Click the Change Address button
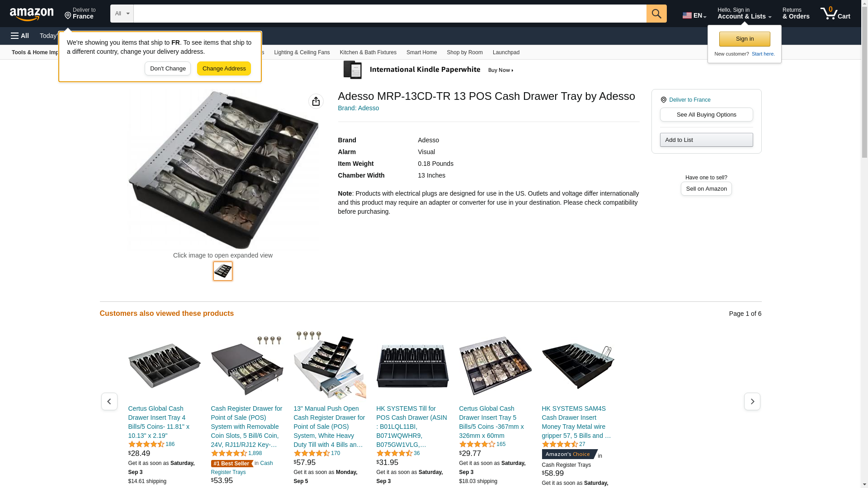 (224, 69)
